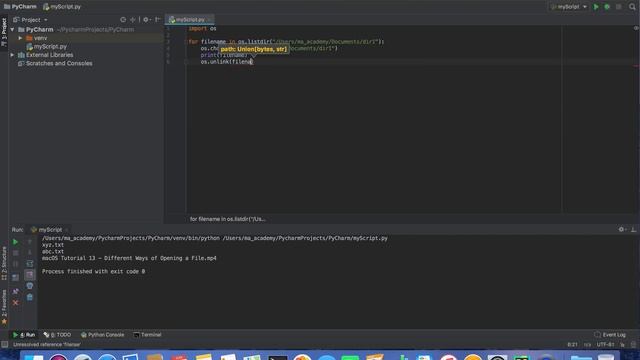Click the PyCharm breadcrumb in navigation bar
This screenshot has height=360, width=640.
[20, 7]
